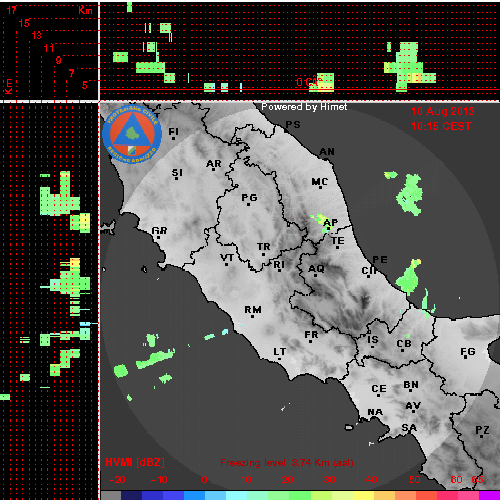Click the '13' altitude label
500x500 pixels.
[37, 35]
